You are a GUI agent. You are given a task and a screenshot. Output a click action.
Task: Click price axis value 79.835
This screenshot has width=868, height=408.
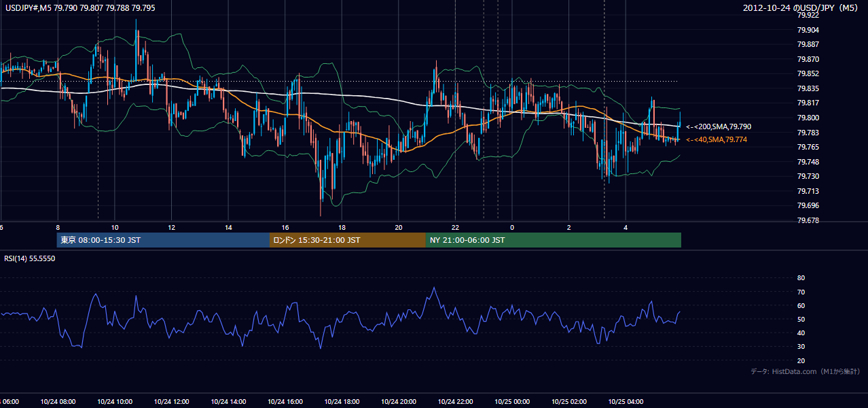[808, 88]
